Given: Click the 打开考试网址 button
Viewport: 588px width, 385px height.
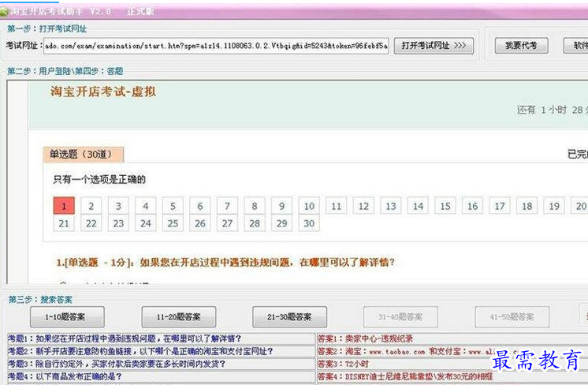Looking at the screenshot, I should pos(434,46).
